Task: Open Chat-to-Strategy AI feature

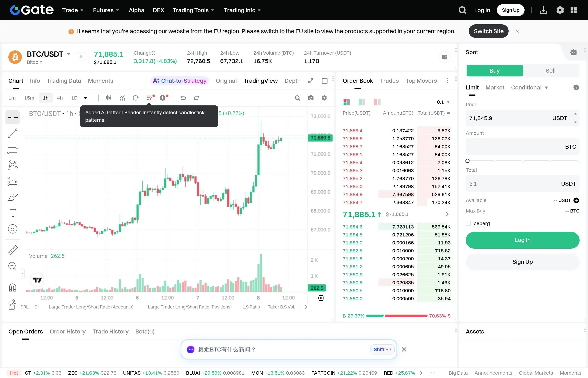Action: [x=180, y=81]
